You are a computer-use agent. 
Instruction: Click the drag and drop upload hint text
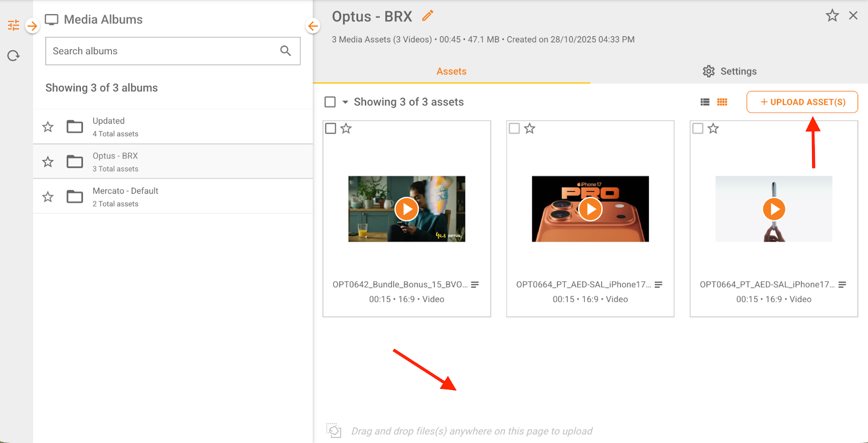point(472,431)
